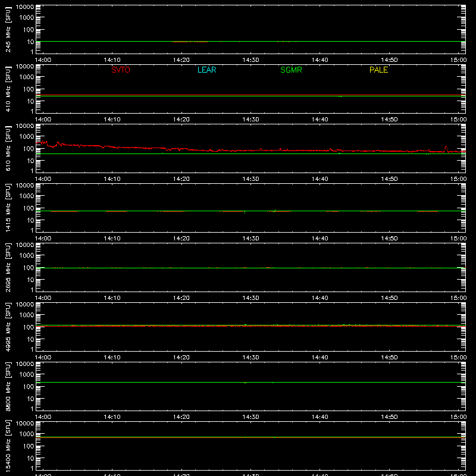Click the 14:00 tick under the 245 MHz plot
This screenshot has height=476, width=476.
[x=43, y=60]
